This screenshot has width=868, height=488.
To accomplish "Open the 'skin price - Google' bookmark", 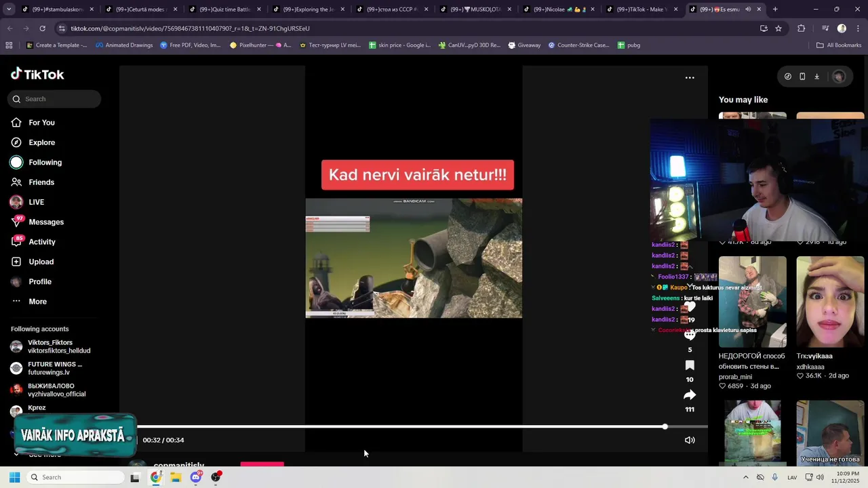I will point(399,45).
